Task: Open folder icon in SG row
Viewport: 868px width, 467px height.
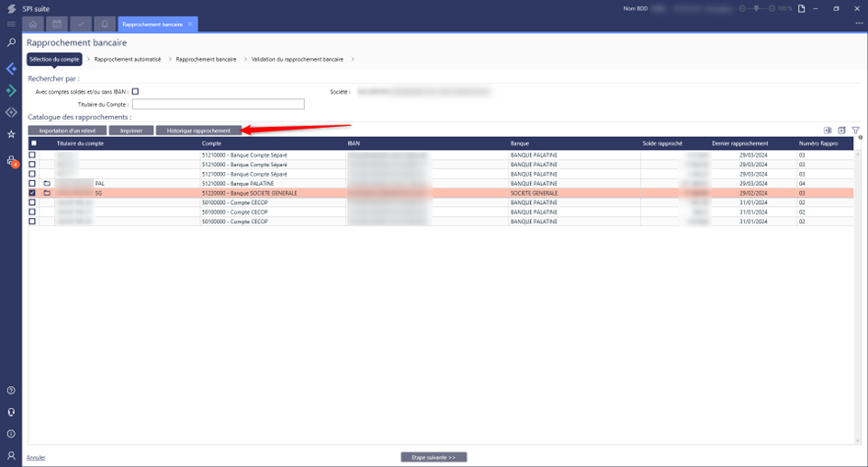Action: pyautogui.click(x=47, y=193)
